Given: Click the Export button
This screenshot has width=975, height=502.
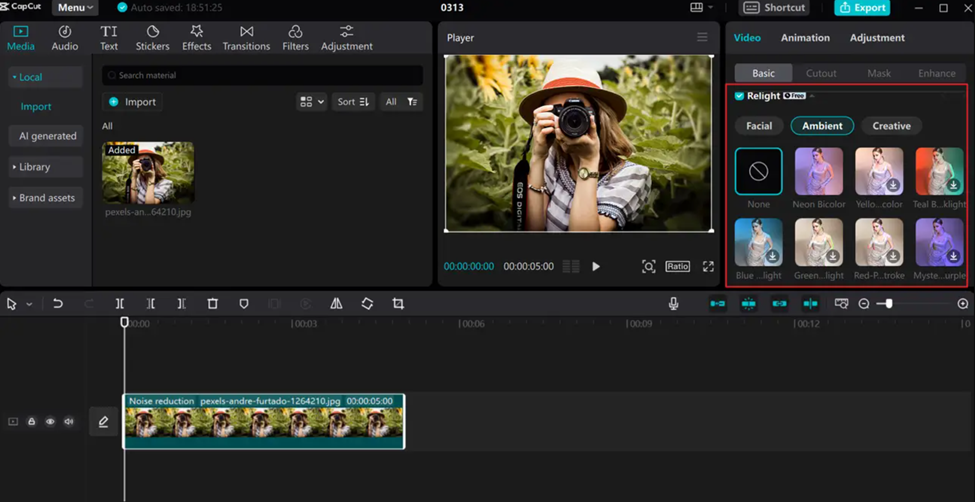Looking at the screenshot, I should pyautogui.click(x=862, y=8).
